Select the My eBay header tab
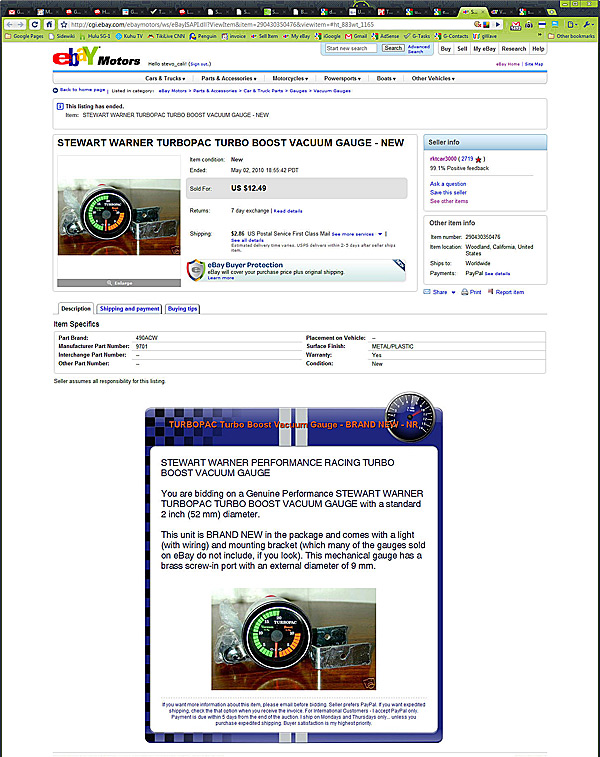This screenshot has height=757, width=600. point(485,48)
